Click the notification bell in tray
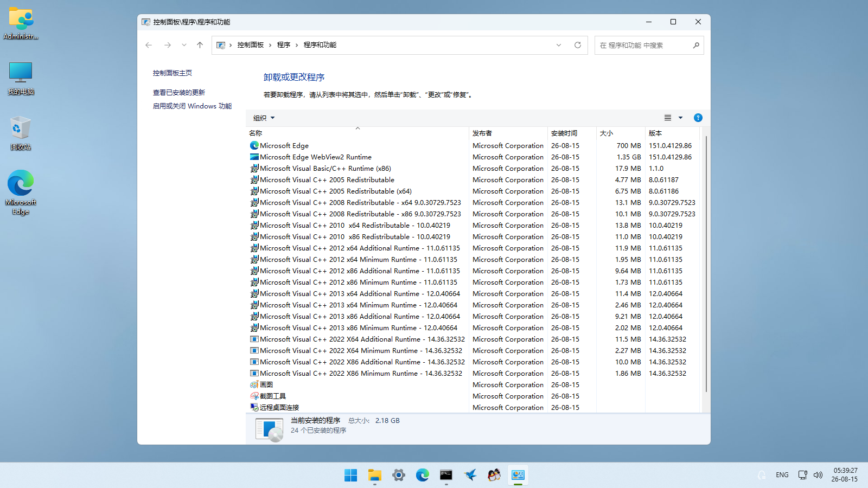The image size is (868, 488). (x=762, y=475)
